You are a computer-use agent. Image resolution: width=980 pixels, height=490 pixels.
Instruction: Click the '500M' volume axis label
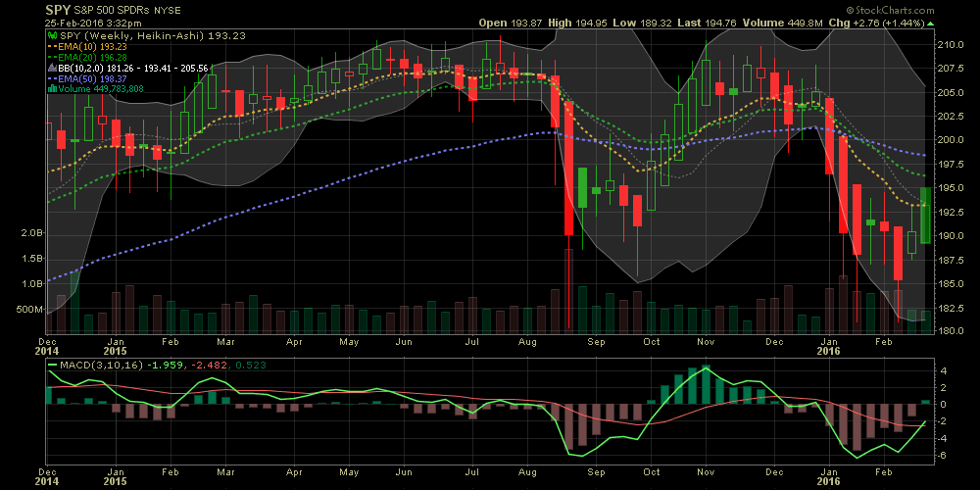coord(30,310)
